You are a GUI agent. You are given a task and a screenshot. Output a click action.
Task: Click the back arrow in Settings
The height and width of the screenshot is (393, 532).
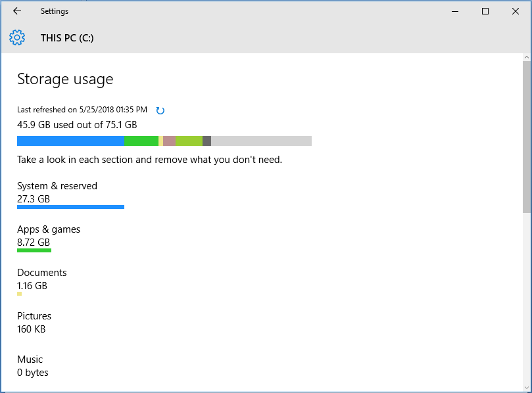16,11
